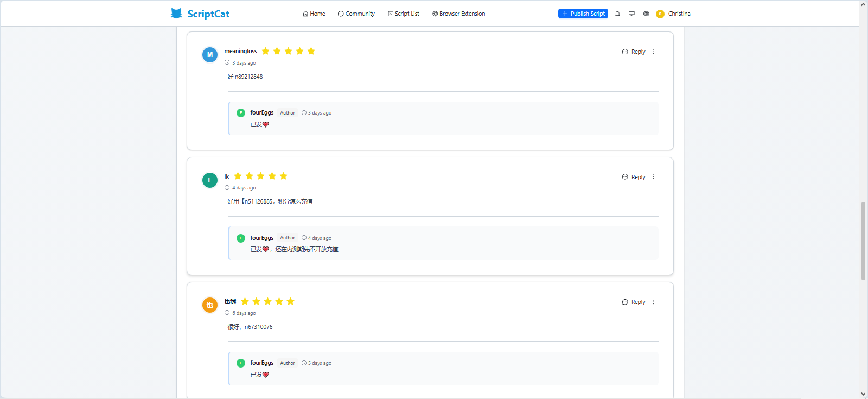This screenshot has width=868, height=399.
Task: Reply to meaningloss's comment
Action: [634, 52]
